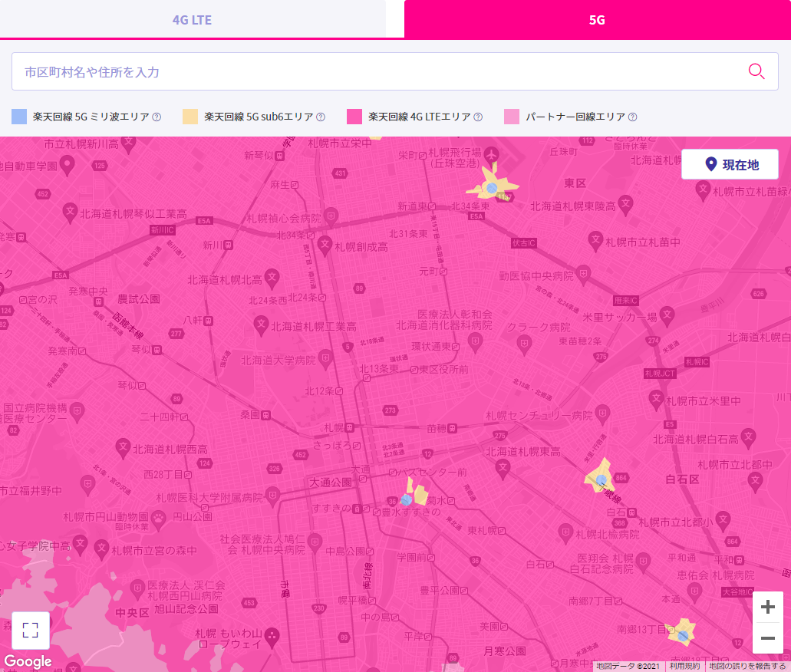791x672 pixels.
Task: Click the 5G spot near 南郷13丁目
Action: 683,636
